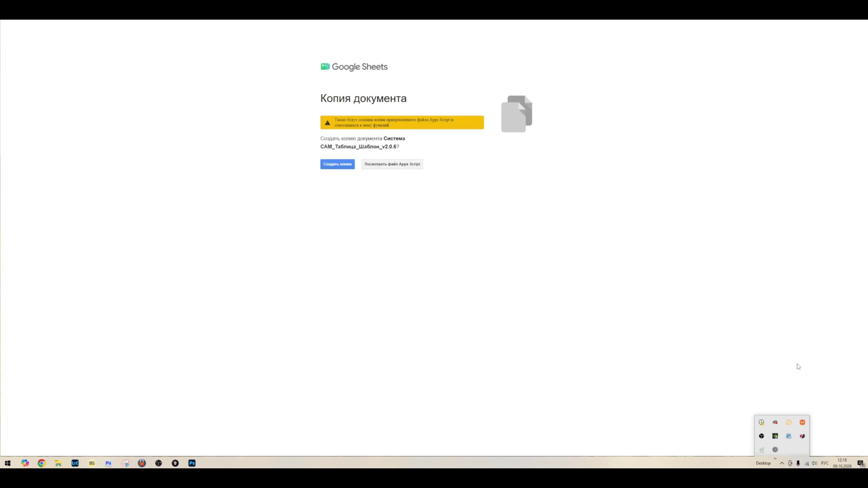Open the grid-style Ps taskbar icon
This screenshot has height=488, width=868.
108,463
